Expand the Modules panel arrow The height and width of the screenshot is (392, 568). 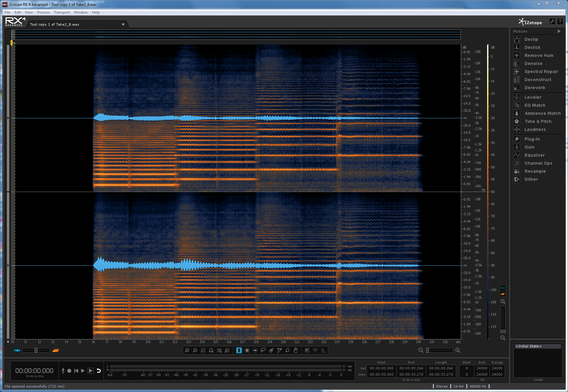pos(559,31)
